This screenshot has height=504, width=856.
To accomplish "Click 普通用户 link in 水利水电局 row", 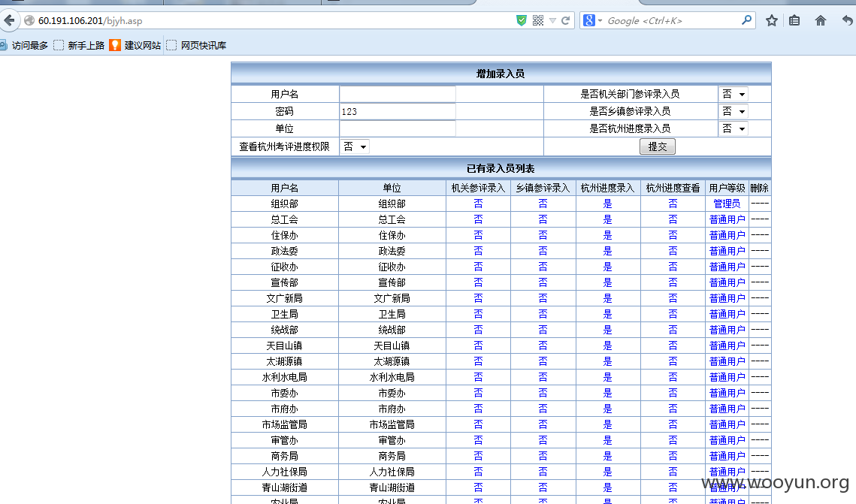I will click(727, 378).
